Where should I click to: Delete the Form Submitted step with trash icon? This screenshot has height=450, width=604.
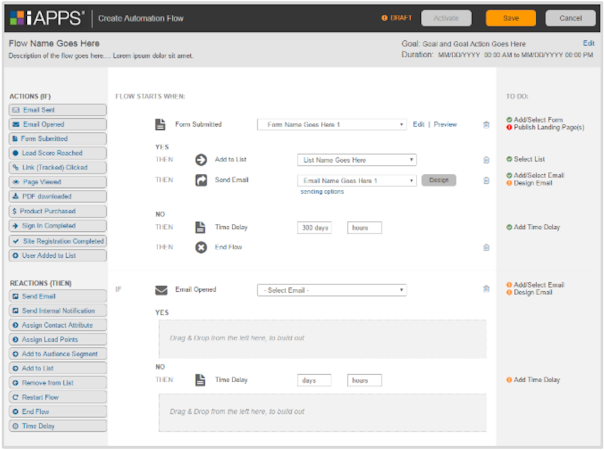(x=486, y=125)
